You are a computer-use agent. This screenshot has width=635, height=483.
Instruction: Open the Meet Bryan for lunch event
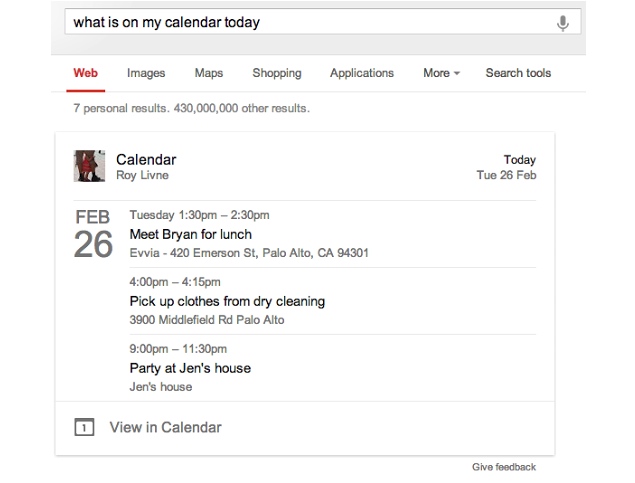(x=191, y=234)
